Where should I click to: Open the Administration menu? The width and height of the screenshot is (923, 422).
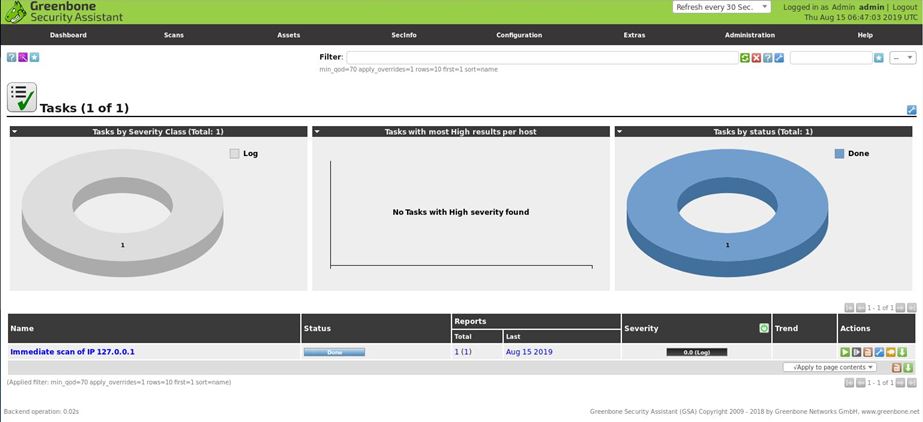749,35
